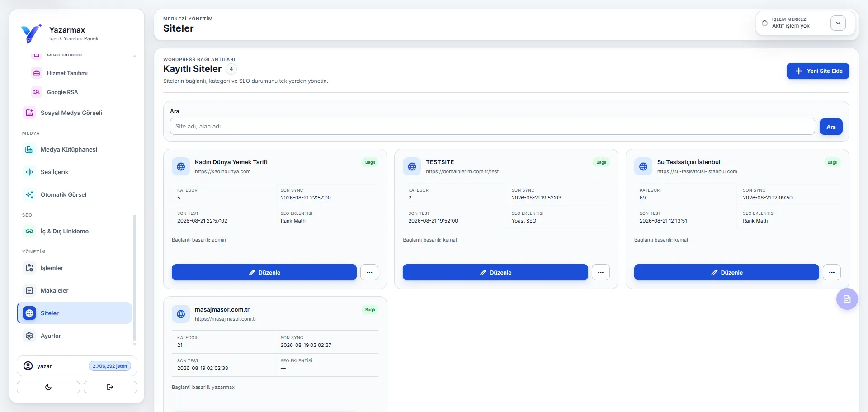The height and width of the screenshot is (412, 868).
Task: Click the Site adı search input field
Action: pyautogui.click(x=492, y=127)
